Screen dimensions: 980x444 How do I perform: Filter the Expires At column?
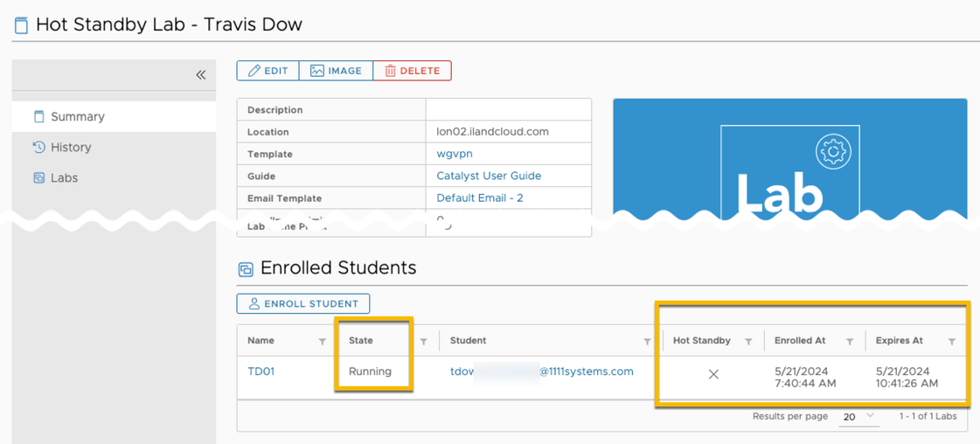(951, 342)
